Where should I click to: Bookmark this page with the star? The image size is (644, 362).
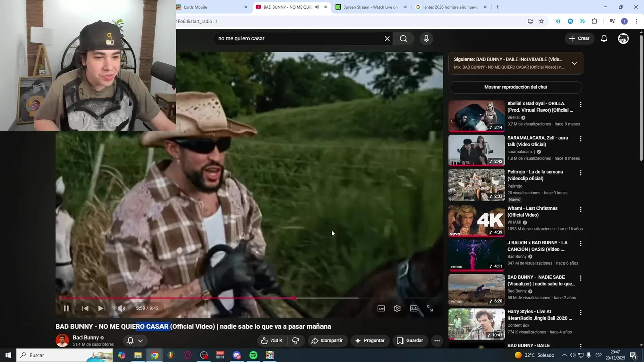[541, 21]
